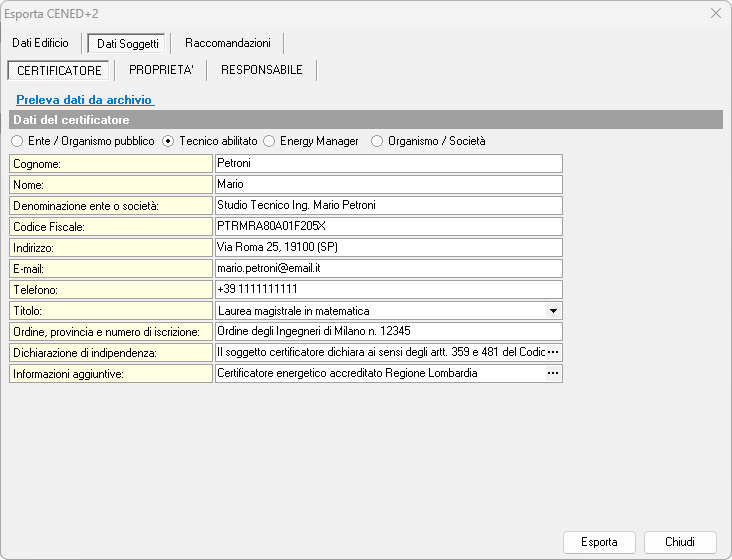This screenshot has width=732, height=560.
Task: Switch to Dati Edificio tab
Action: (x=40, y=44)
